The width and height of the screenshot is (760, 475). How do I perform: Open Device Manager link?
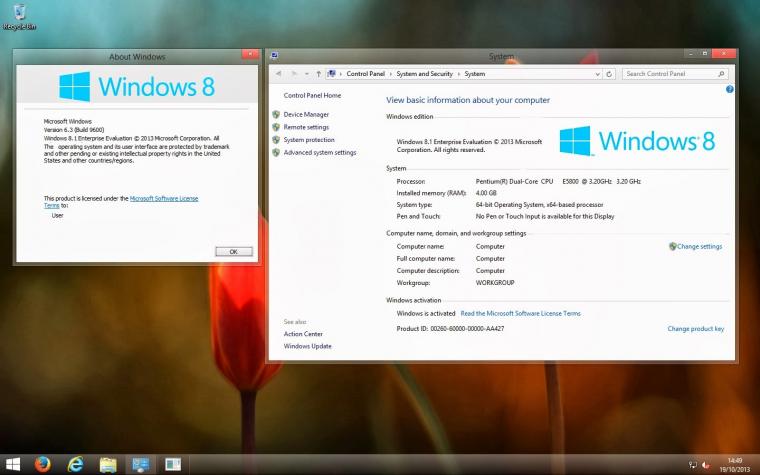306,114
